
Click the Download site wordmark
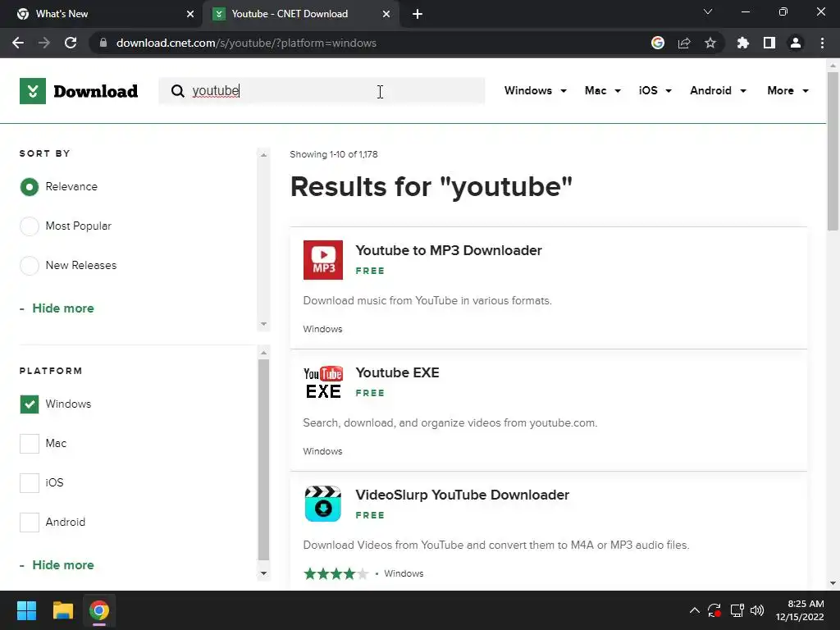(95, 91)
